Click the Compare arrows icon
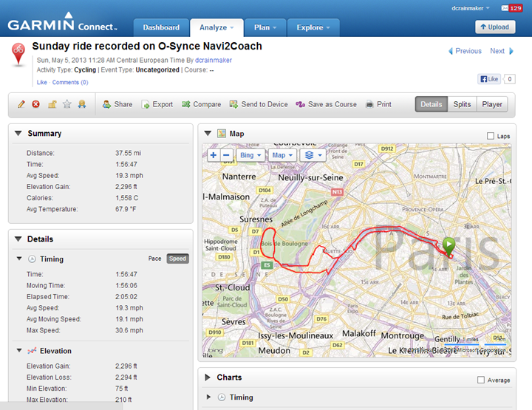The image size is (532, 410). tap(185, 104)
